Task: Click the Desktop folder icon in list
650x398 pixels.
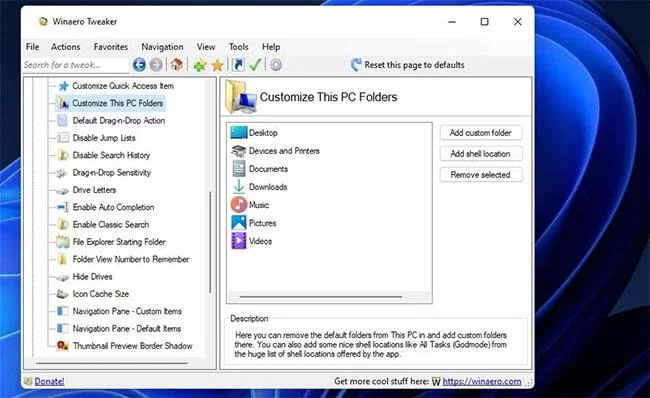Action: pos(239,133)
